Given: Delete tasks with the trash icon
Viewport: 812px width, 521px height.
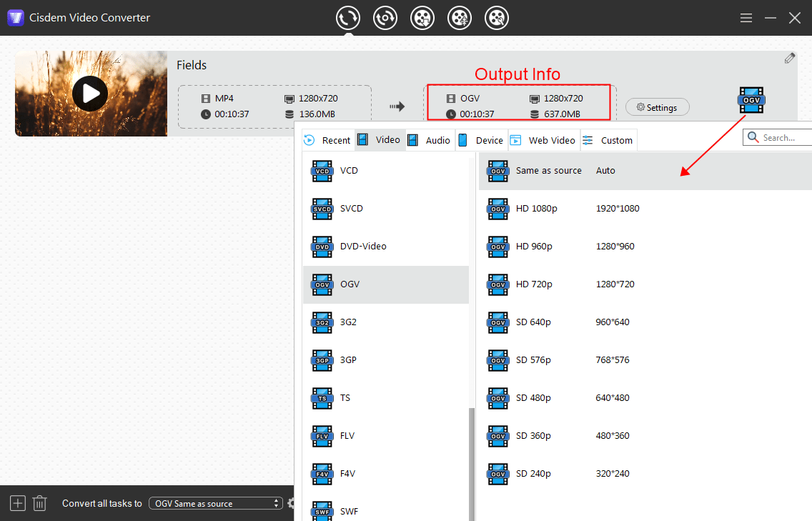Looking at the screenshot, I should pos(40,503).
